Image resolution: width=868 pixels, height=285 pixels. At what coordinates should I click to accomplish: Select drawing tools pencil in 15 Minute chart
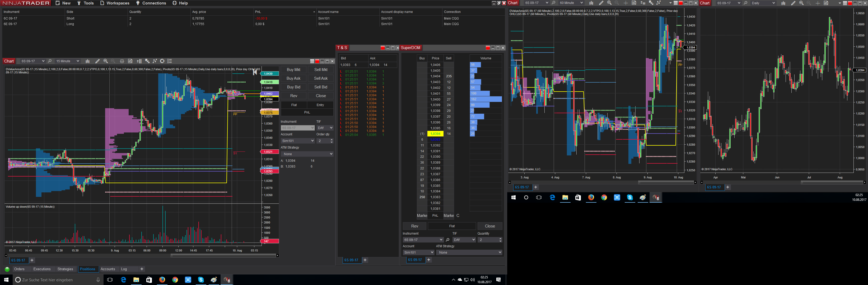pyautogui.click(x=97, y=61)
